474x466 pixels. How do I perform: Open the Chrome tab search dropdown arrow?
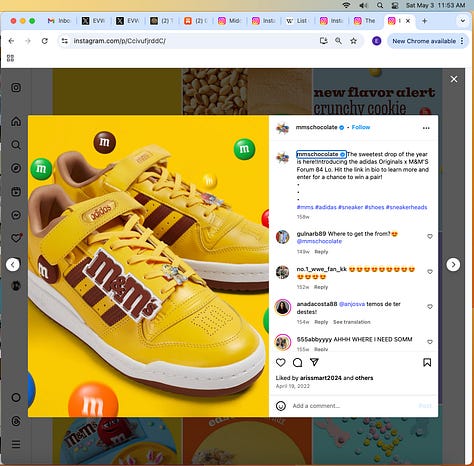[x=463, y=21]
